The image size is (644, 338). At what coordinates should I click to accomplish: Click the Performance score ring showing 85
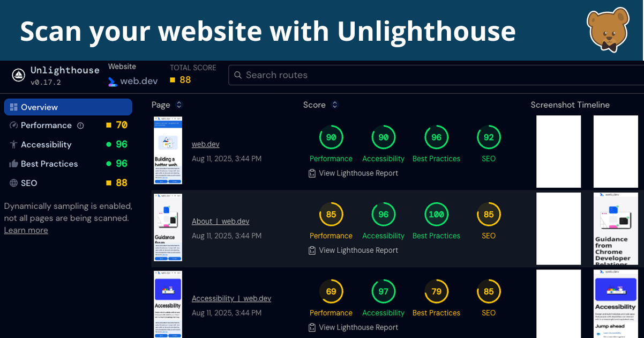pos(331,214)
